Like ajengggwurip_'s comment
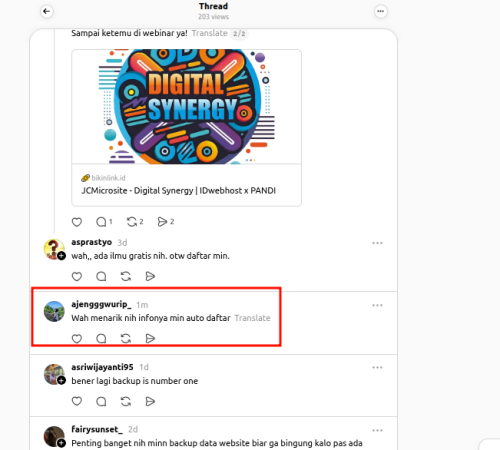The height and width of the screenshot is (450, 500). coord(77,339)
